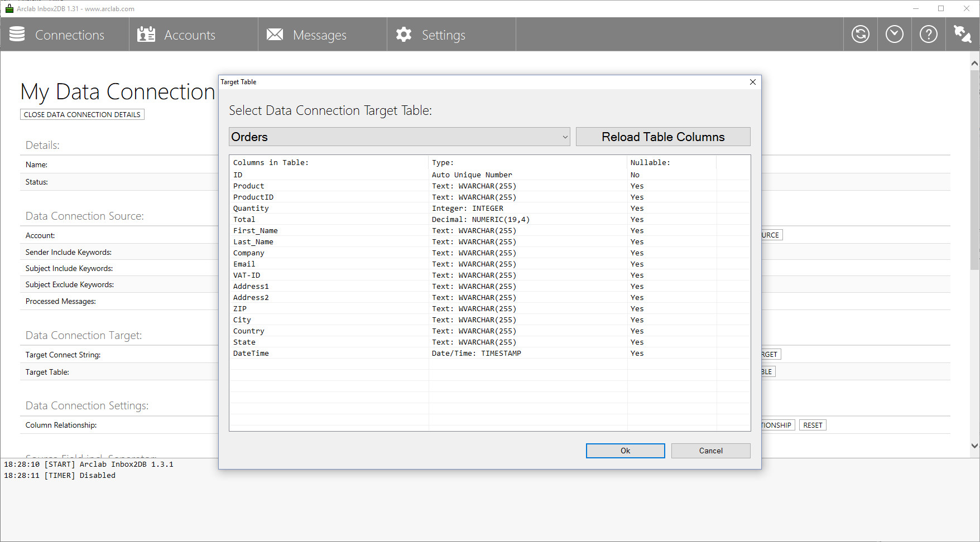This screenshot has width=980, height=542.
Task: Click Close Data Connection Details button
Action: point(82,114)
